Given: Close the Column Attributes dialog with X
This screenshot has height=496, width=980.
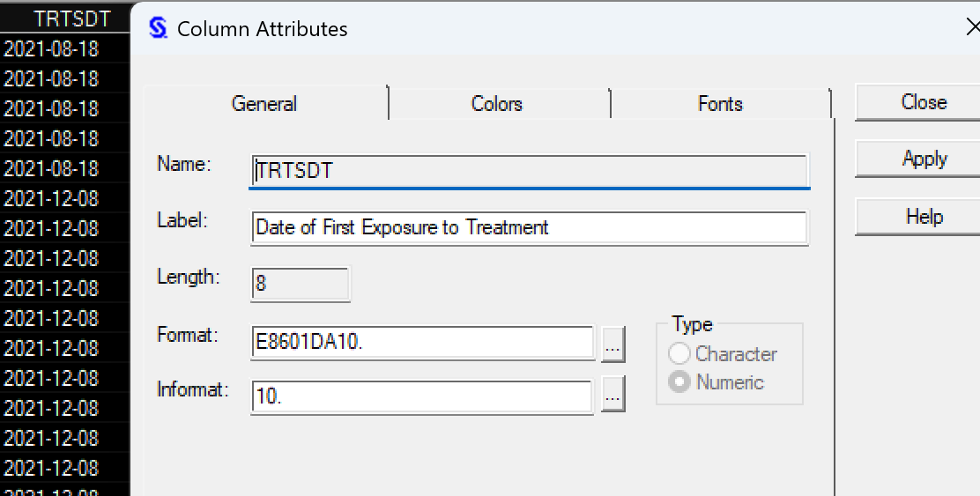Looking at the screenshot, I should coord(972,28).
